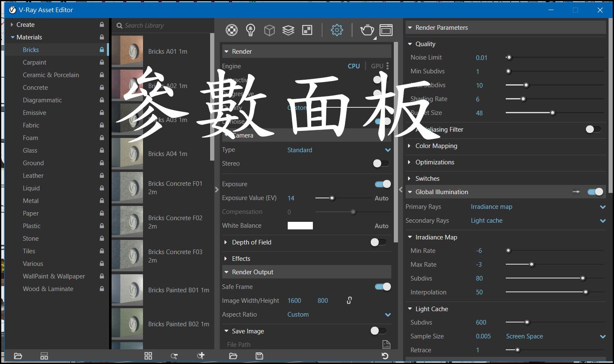Select the Bricks A01 1m thumbnail
The image size is (614, 364).
tap(127, 51)
